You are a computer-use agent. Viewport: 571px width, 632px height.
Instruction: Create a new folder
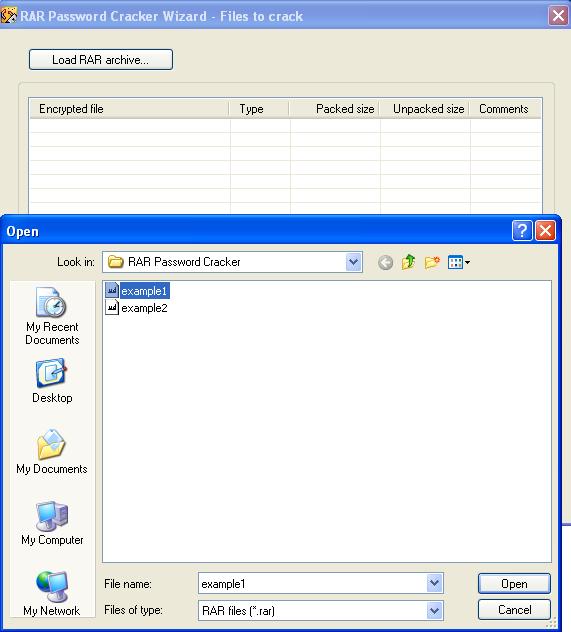click(432, 262)
